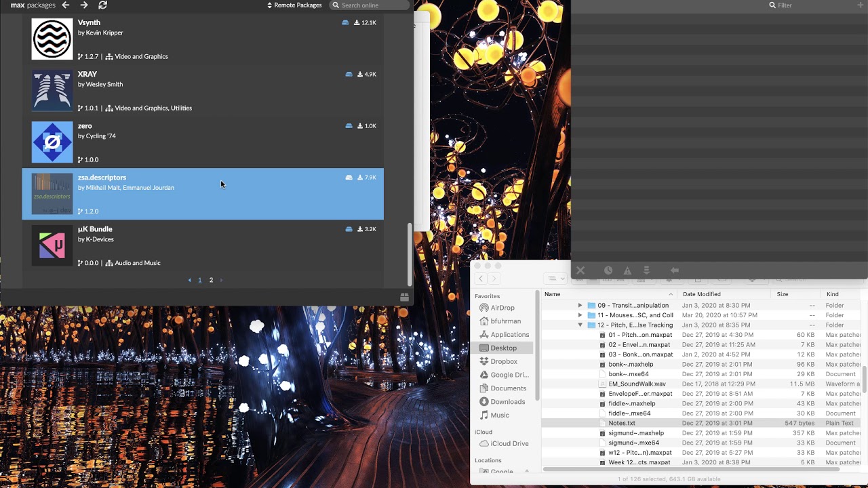Go forward in Max package manager
The height and width of the screenshot is (488, 868).
84,5
